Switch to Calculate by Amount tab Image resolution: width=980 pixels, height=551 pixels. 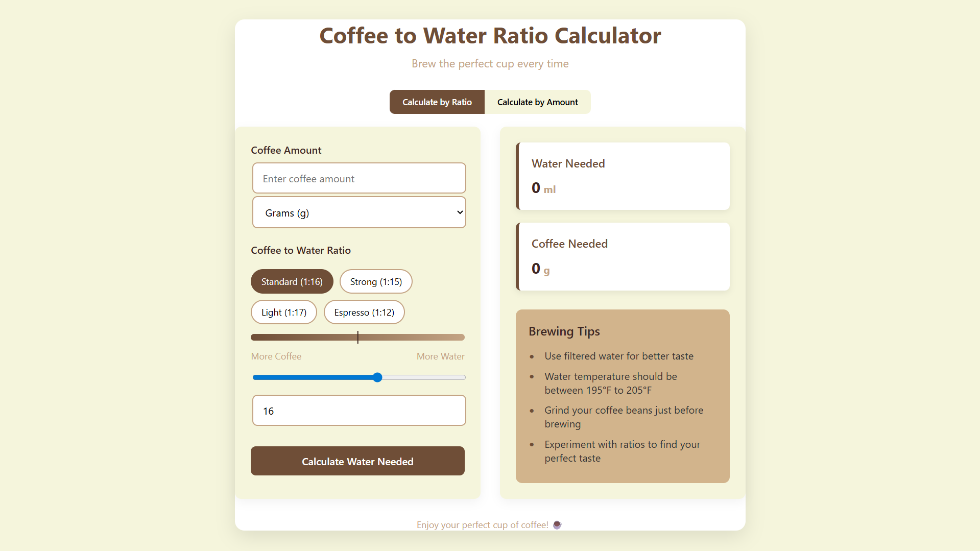[538, 102]
